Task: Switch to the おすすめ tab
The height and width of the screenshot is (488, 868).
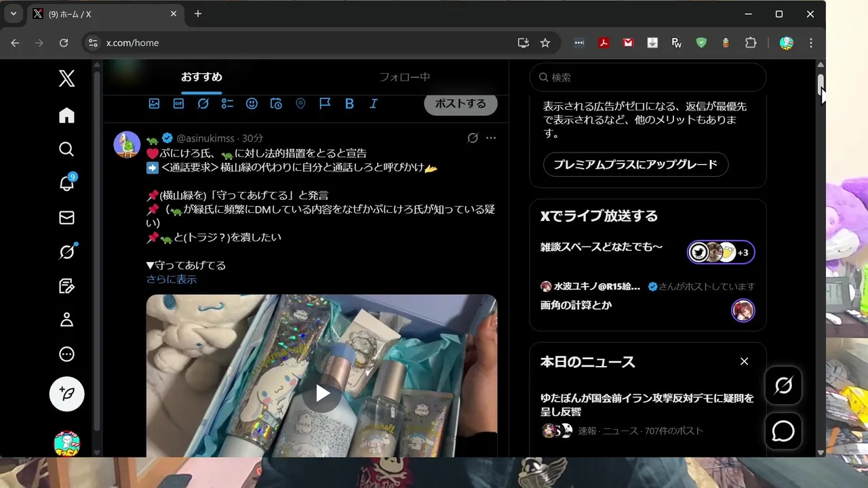Action: (201, 77)
